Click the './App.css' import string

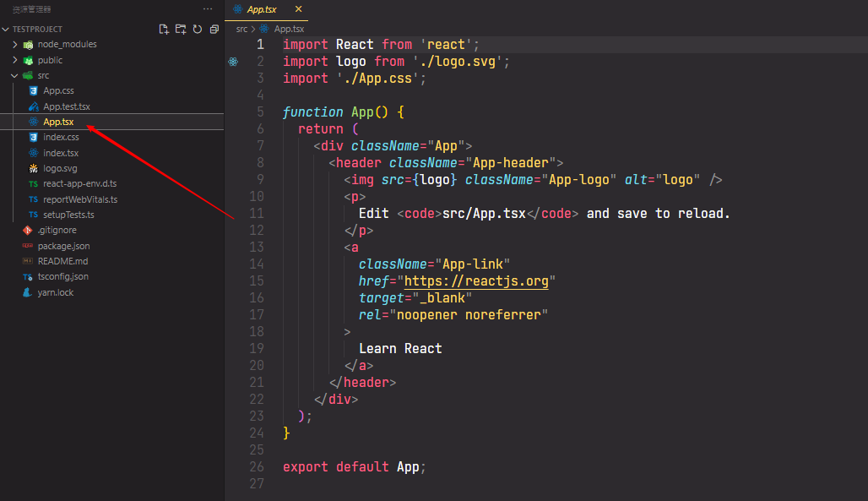pyautogui.click(x=378, y=78)
